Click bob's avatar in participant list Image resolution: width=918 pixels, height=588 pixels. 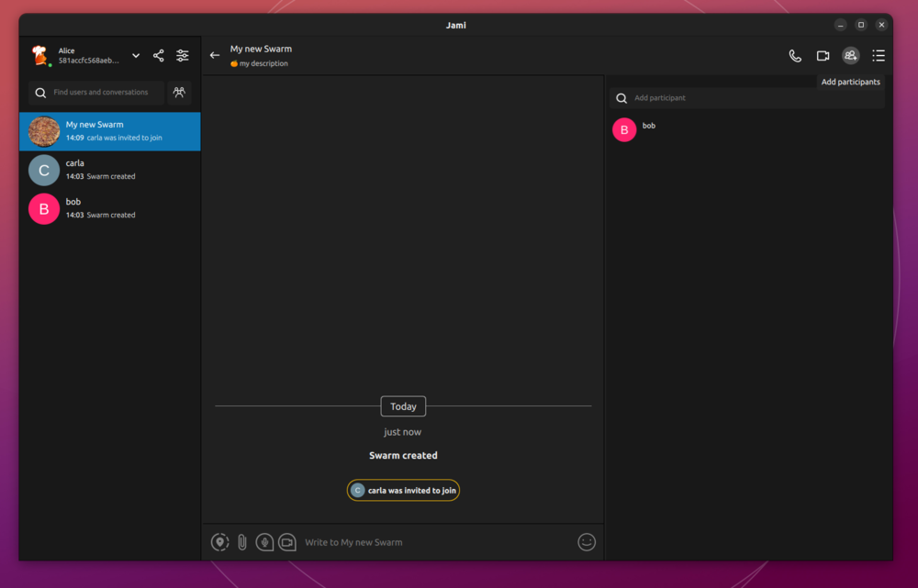pos(624,130)
